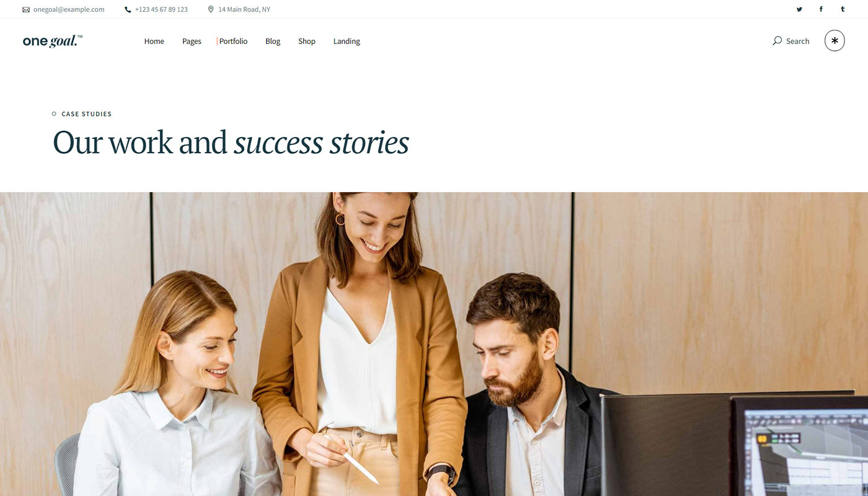The width and height of the screenshot is (868, 496).
Task: Select the Landing menu item
Action: (x=347, y=42)
